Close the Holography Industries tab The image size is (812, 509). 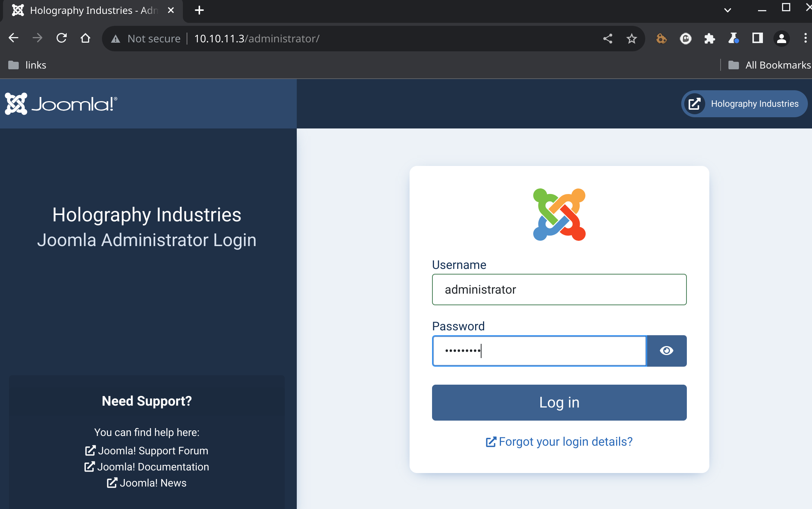171,10
